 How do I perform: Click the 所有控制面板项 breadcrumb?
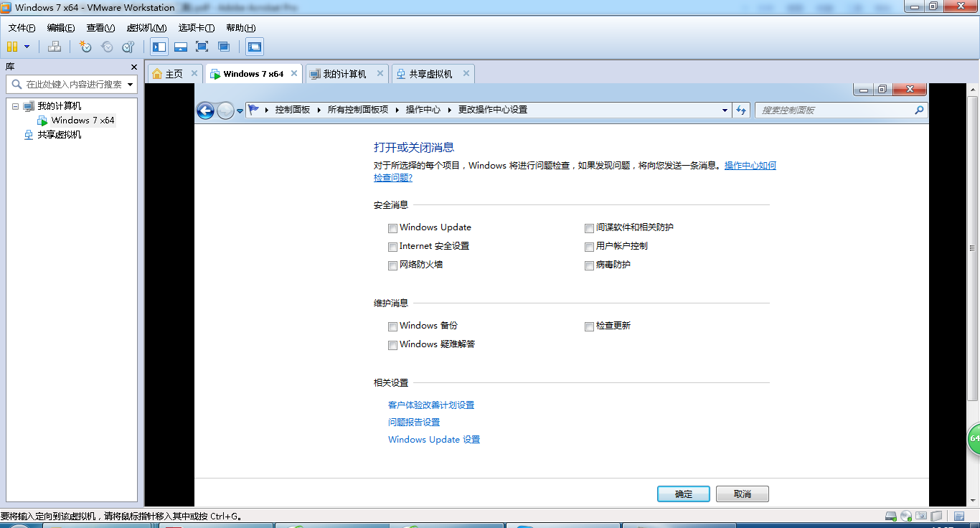(x=358, y=110)
